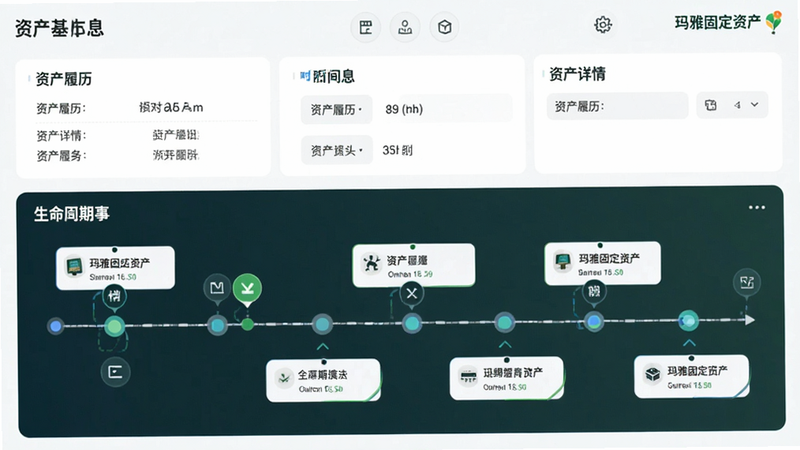800x450 pixels.
Task: Open settings with the gear icon
Action: coord(603,24)
